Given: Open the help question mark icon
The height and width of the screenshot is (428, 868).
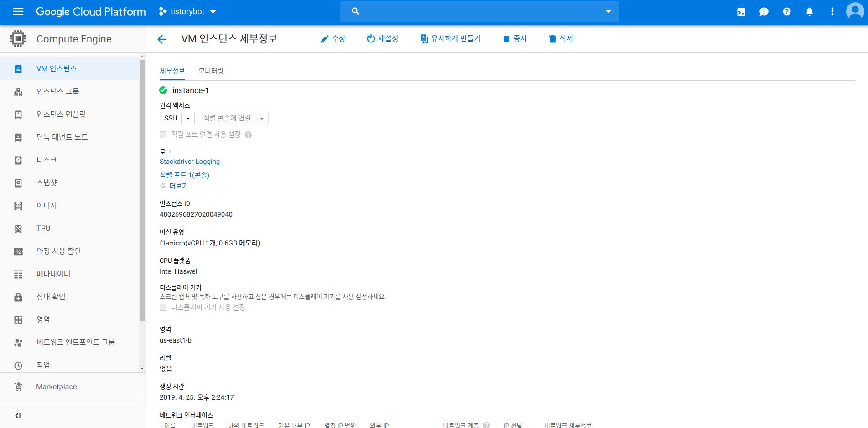Looking at the screenshot, I should point(787,12).
